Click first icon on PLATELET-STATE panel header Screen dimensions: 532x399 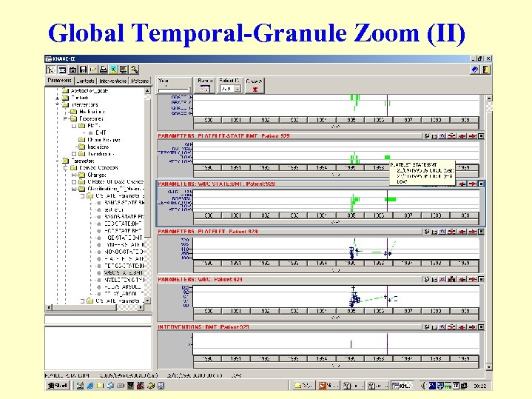tap(427, 136)
